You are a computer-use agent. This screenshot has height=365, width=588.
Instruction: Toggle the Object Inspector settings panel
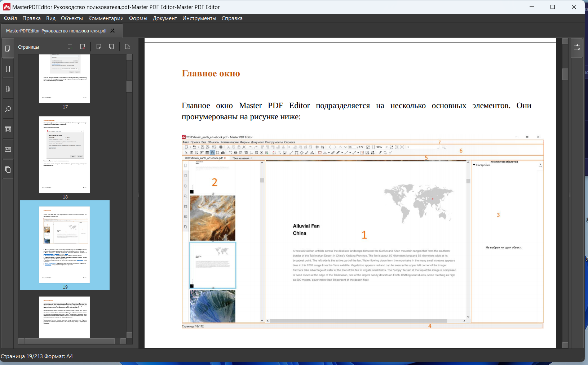click(x=577, y=47)
